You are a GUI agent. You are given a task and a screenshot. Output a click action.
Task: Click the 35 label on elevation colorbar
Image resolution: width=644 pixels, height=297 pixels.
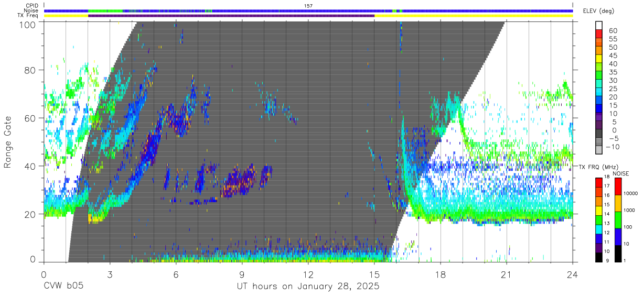(x=613, y=72)
